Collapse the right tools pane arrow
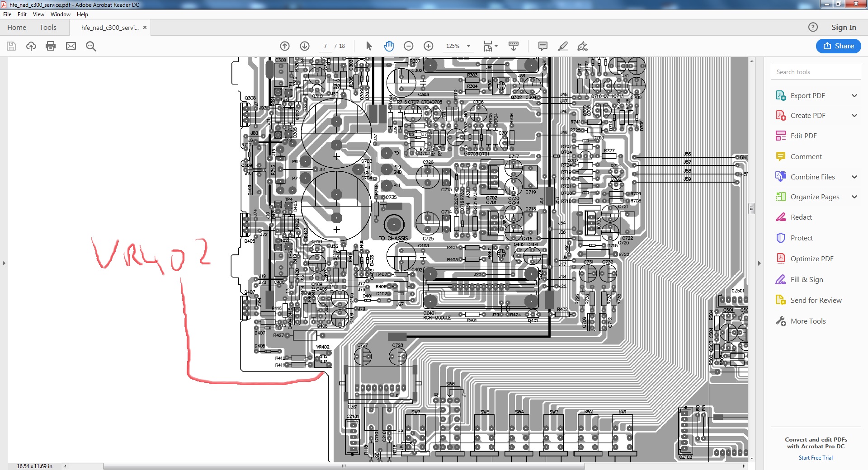The height and width of the screenshot is (470, 868). pos(759,263)
